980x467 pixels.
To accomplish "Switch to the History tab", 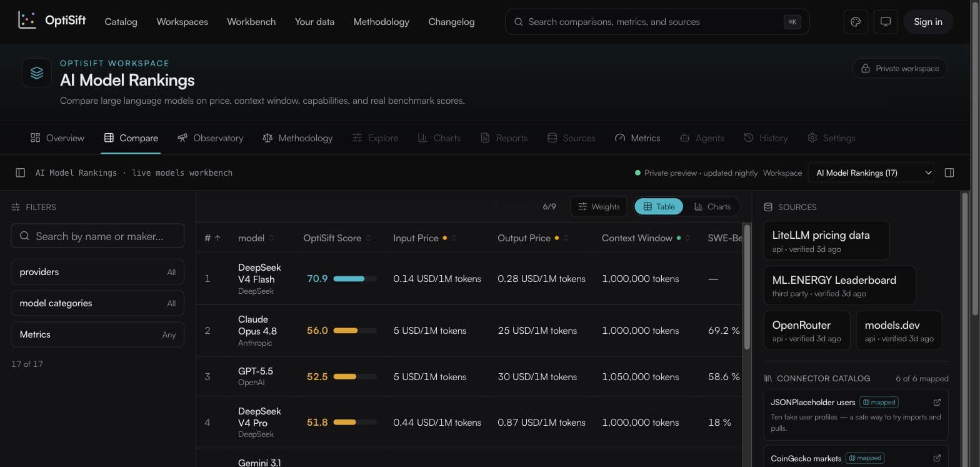I will click(x=766, y=138).
